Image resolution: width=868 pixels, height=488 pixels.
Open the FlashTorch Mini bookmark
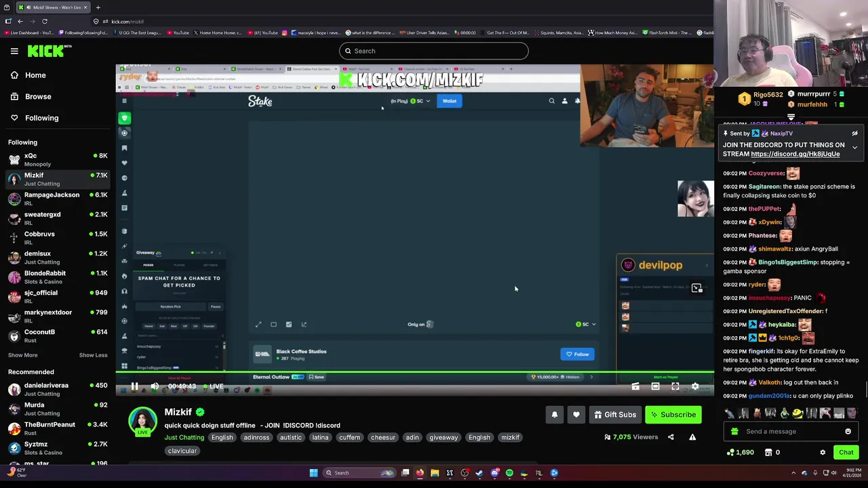click(666, 33)
